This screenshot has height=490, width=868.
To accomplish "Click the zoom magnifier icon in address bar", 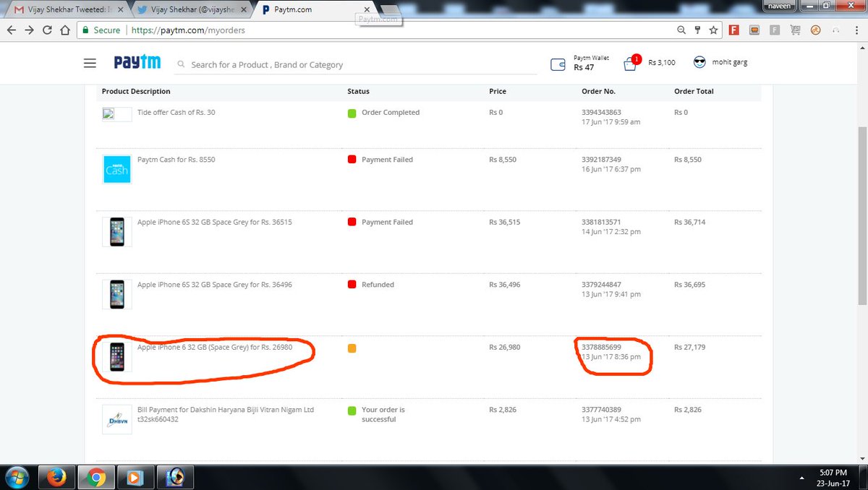I will click(681, 30).
